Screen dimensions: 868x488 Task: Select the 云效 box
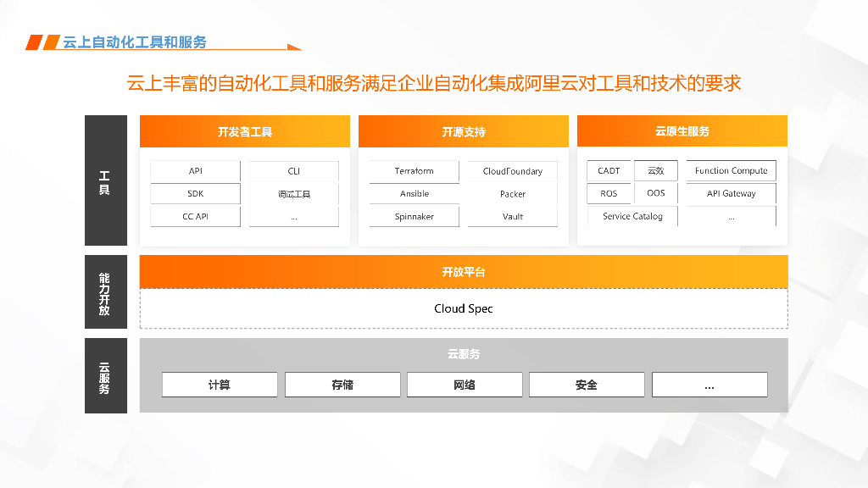coord(656,170)
